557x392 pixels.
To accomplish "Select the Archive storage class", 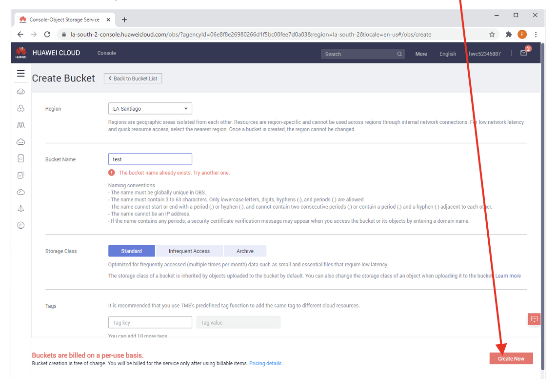I will pyautogui.click(x=245, y=251).
